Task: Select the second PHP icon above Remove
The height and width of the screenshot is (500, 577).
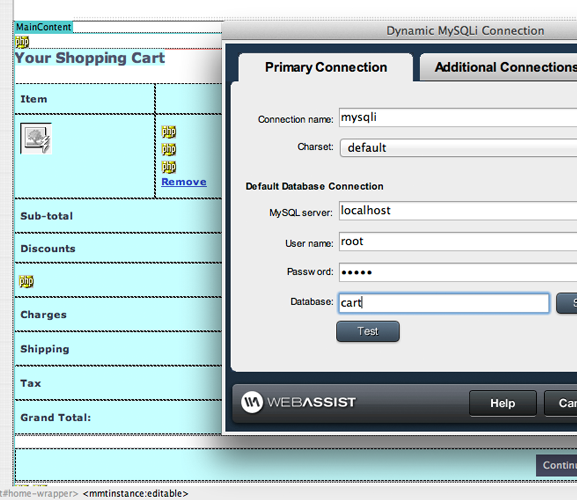Action: [x=169, y=149]
